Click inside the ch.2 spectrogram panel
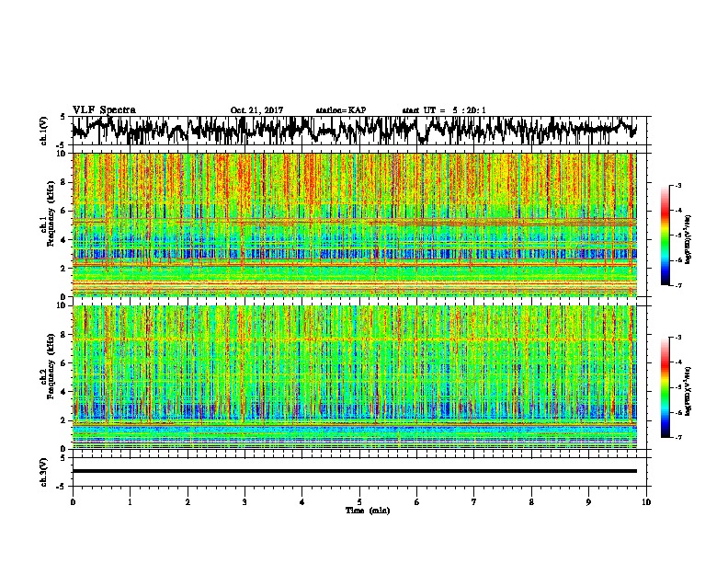This screenshot has width=728, height=563. (354, 377)
